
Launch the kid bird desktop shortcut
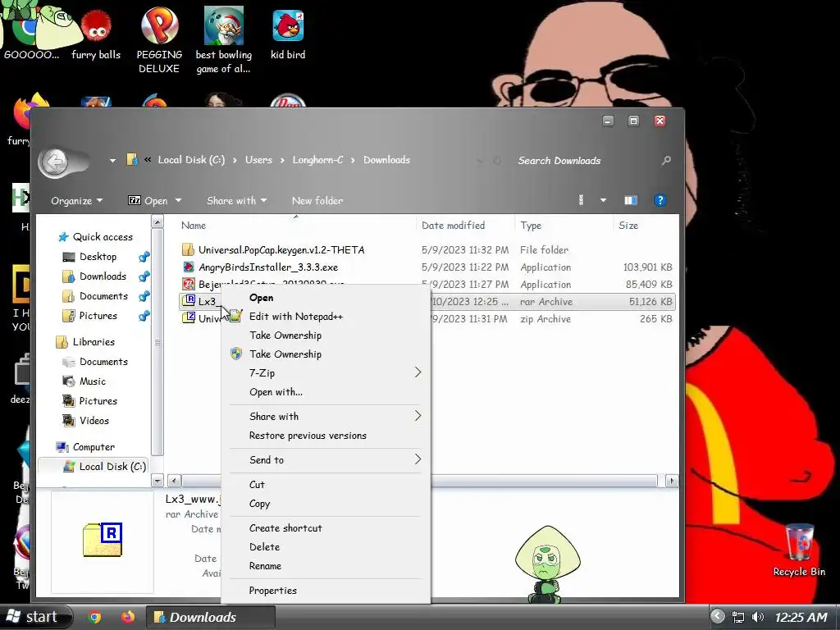(288, 34)
